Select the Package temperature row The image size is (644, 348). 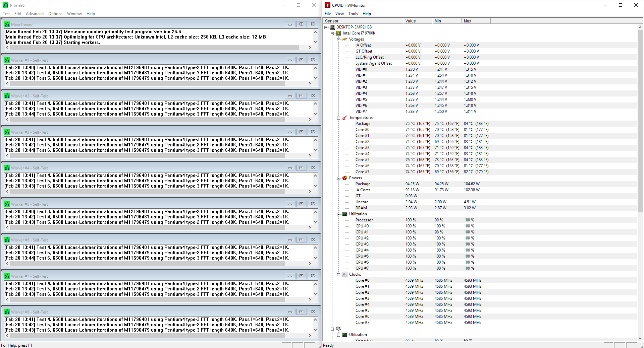click(363, 124)
